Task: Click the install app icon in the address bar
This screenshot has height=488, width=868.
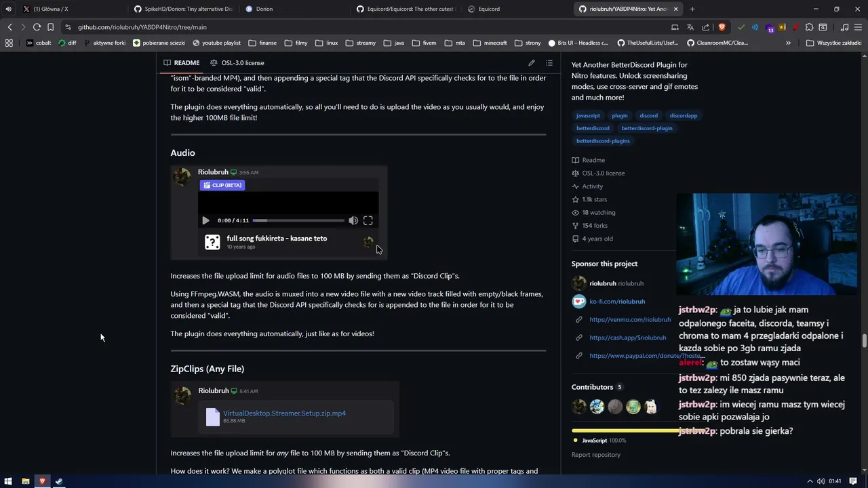Action: pos(675,27)
